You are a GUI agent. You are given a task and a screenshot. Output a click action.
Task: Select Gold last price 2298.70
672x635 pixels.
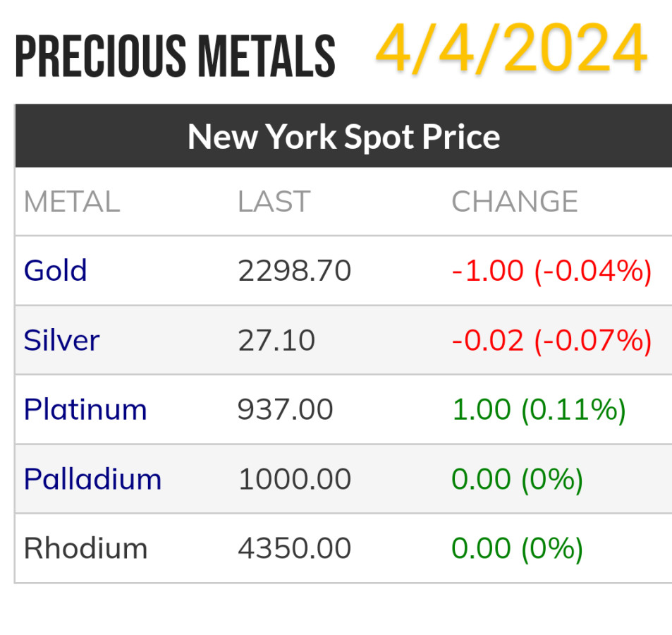pos(295,271)
